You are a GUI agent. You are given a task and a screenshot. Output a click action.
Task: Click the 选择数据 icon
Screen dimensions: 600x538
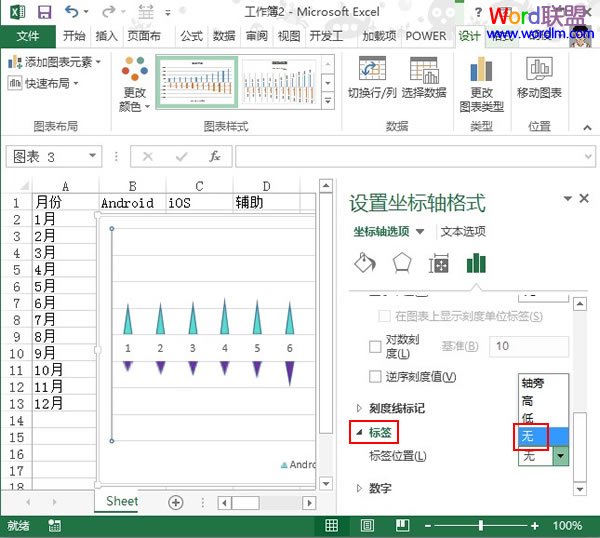[424, 70]
